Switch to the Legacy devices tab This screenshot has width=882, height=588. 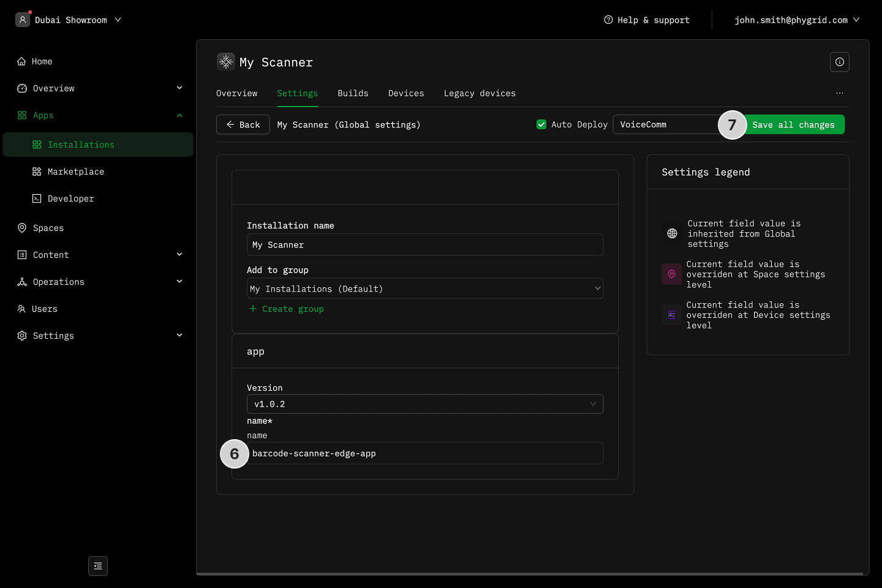(x=479, y=93)
